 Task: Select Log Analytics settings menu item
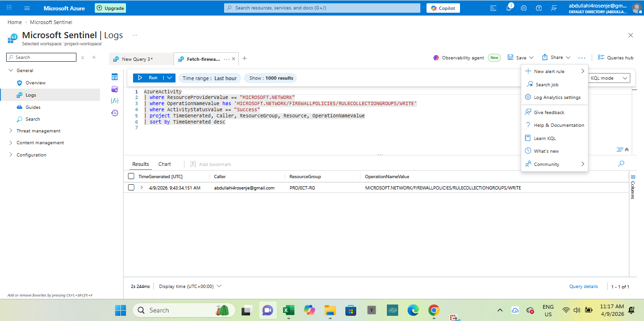[x=557, y=98]
